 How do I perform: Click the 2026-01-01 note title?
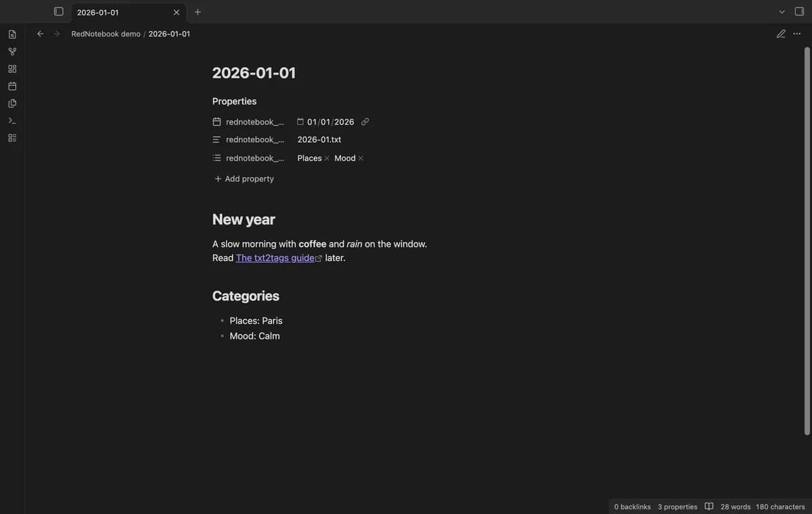coord(254,73)
